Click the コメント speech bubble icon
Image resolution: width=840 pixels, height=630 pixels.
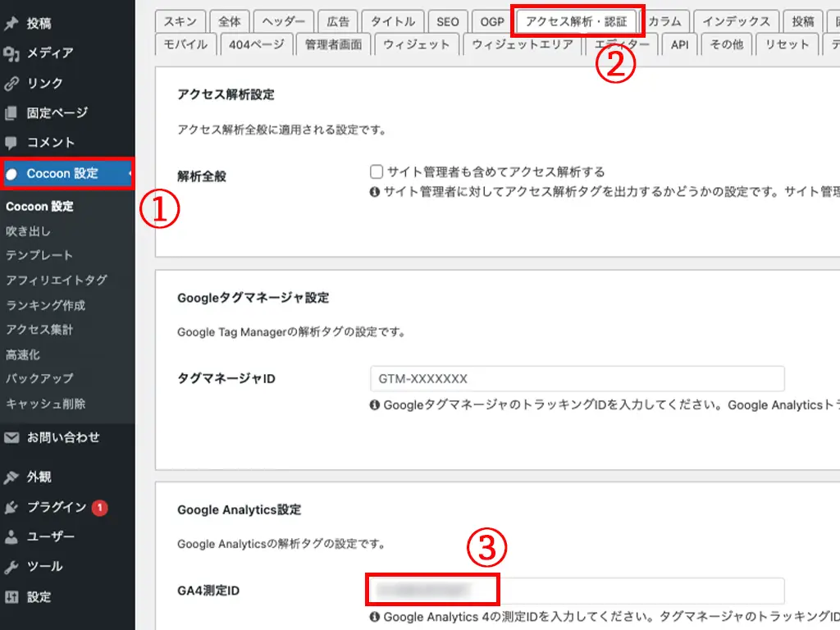[11, 143]
